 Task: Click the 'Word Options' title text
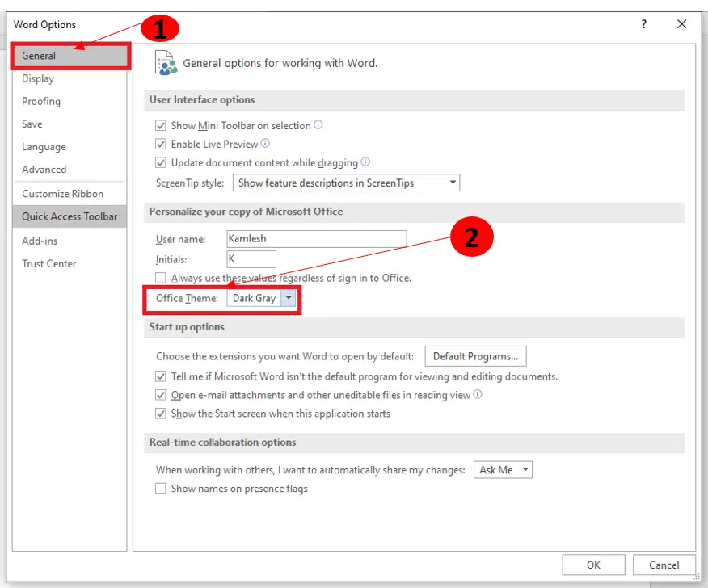[x=44, y=24]
